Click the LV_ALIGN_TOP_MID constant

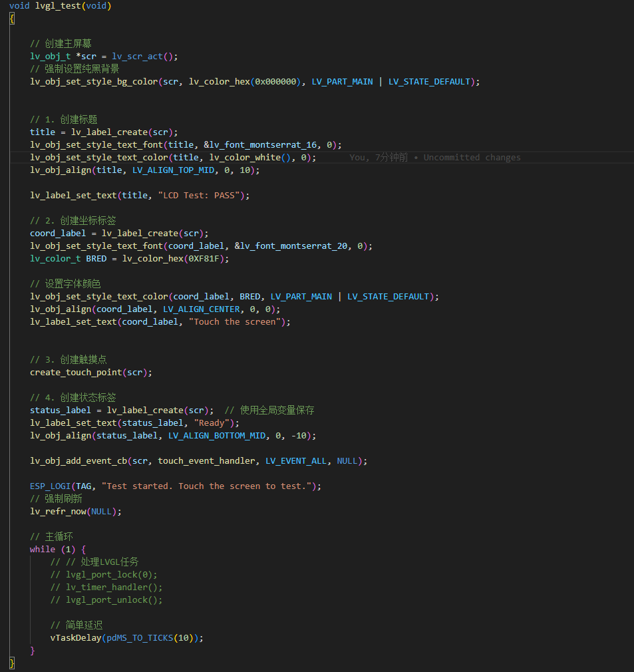pos(173,170)
